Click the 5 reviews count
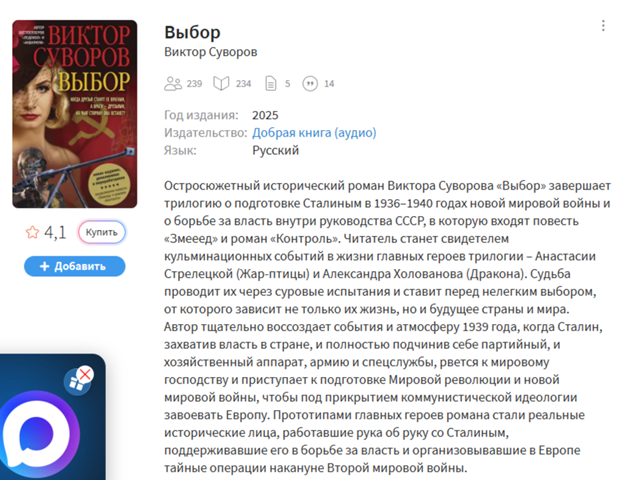 pos(287,84)
